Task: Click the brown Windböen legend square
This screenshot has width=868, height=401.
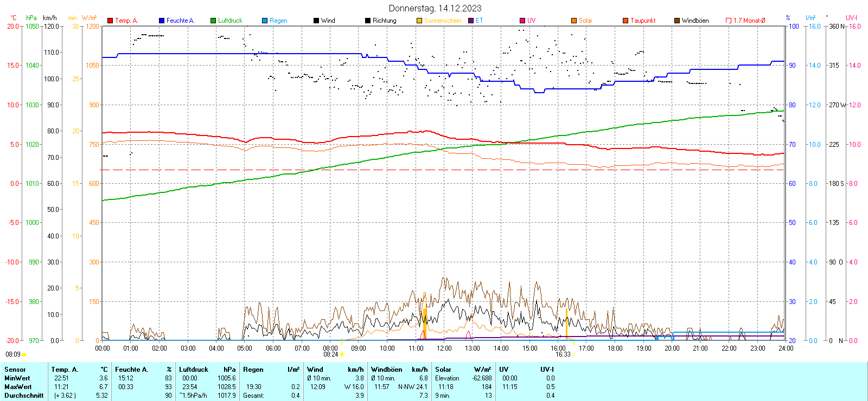Action: (x=677, y=21)
